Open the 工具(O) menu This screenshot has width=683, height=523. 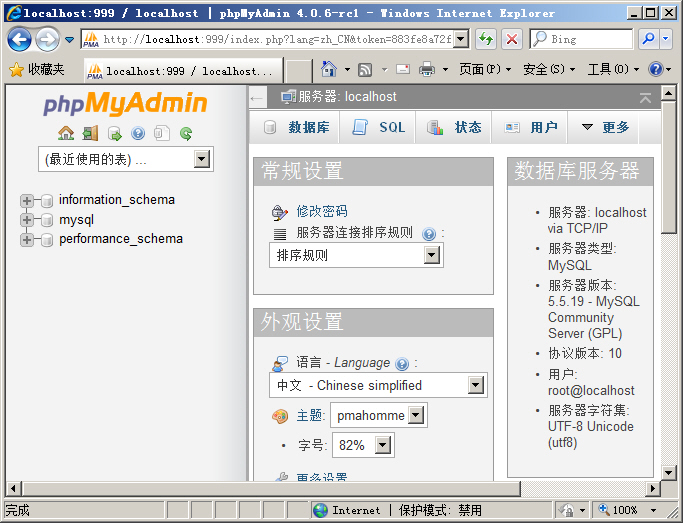[x=613, y=69]
